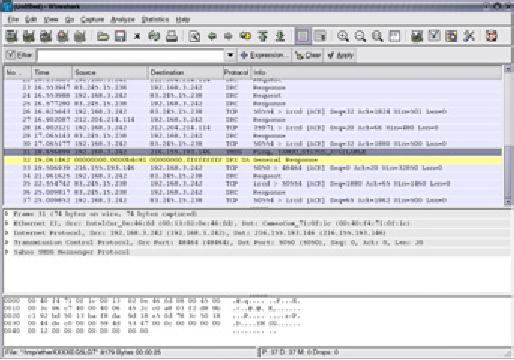Screen dimensions: 514x360
Task: Select packet 27 from 212.204.214.114
Action: (253, 120)
